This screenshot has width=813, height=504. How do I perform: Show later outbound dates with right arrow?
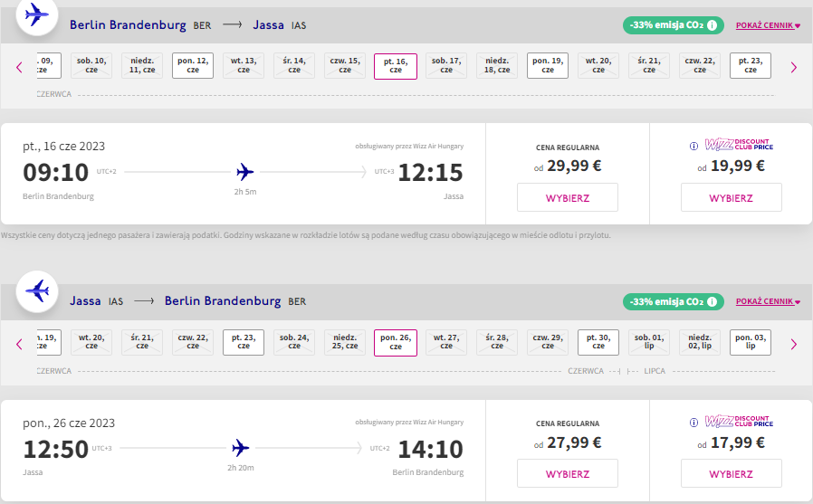793,67
